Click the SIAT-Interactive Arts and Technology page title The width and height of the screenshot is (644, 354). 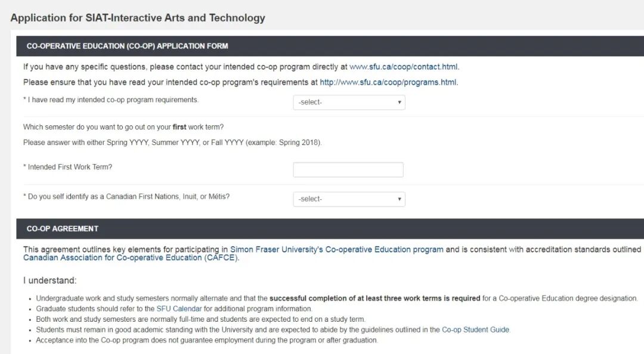138,18
